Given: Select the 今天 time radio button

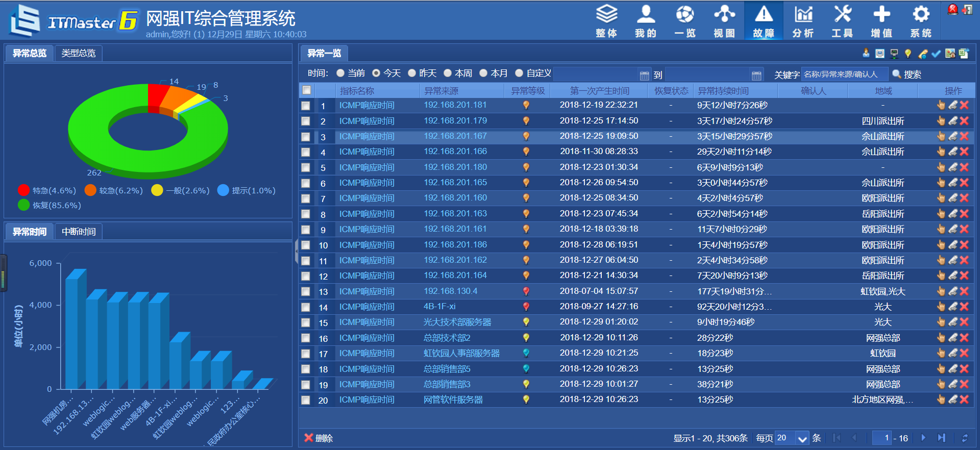Looking at the screenshot, I should [x=376, y=73].
